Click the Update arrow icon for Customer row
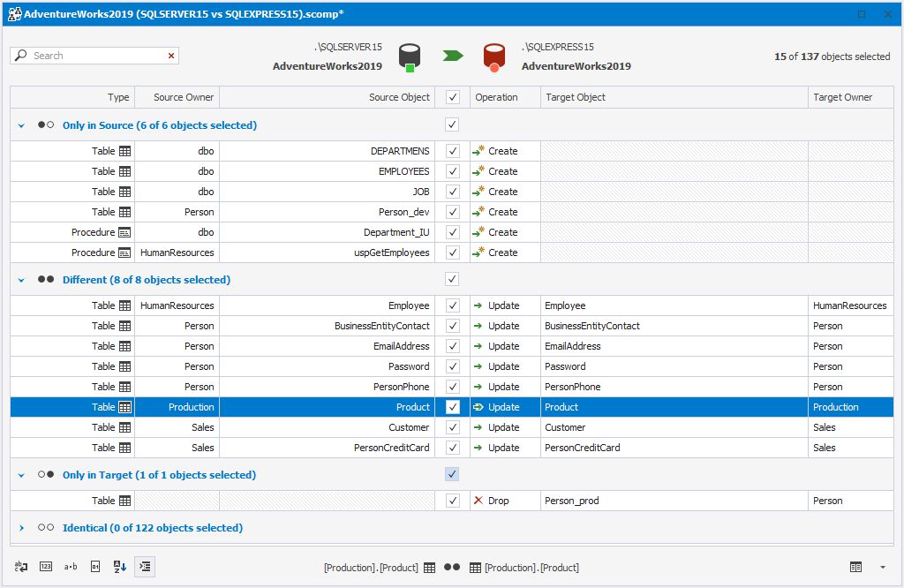 (x=478, y=427)
